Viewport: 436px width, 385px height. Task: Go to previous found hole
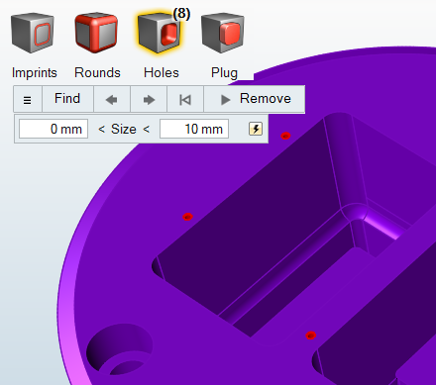click(x=112, y=99)
